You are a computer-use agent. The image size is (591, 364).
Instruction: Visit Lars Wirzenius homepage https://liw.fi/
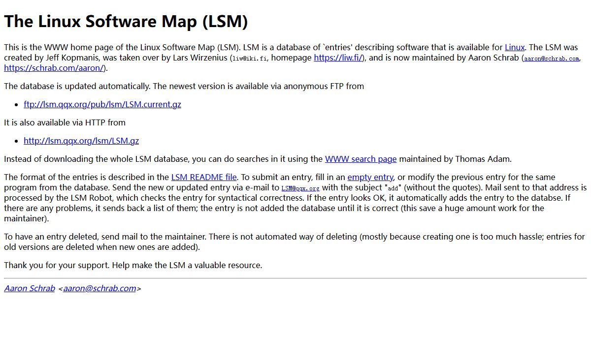[x=339, y=58]
